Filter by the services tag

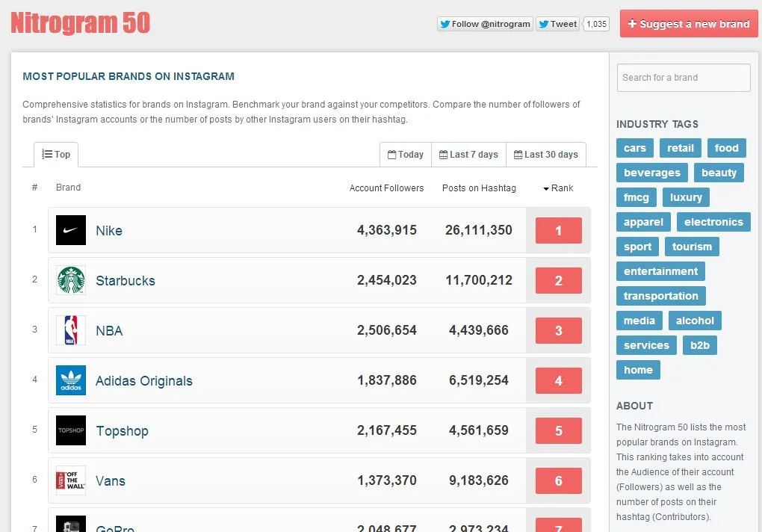point(646,346)
